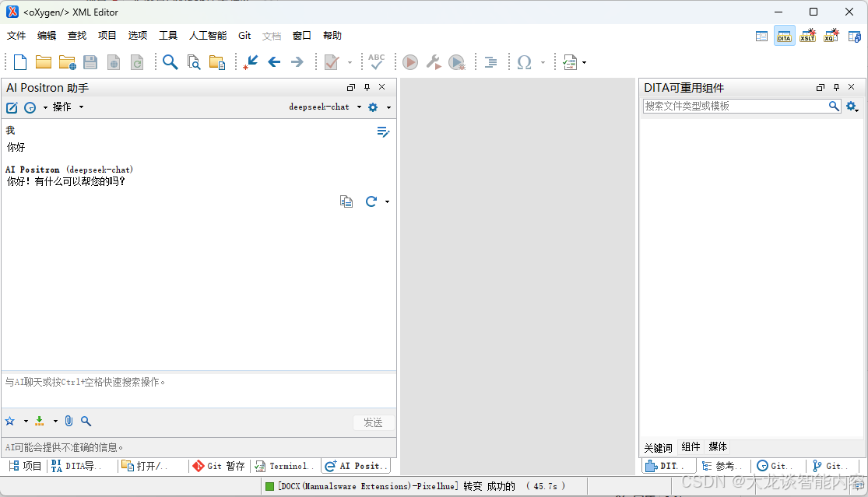
Task: Click the chat input text field
Action: (199, 390)
